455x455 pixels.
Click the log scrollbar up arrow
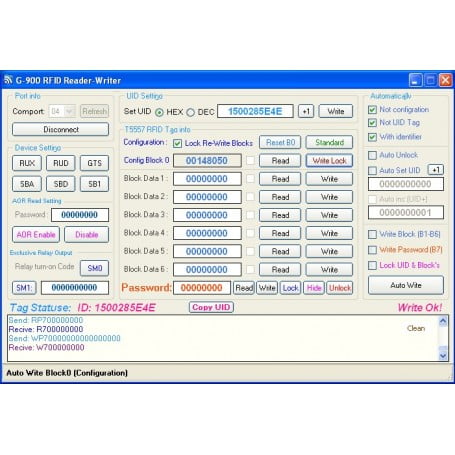click(x=443, y=321)
